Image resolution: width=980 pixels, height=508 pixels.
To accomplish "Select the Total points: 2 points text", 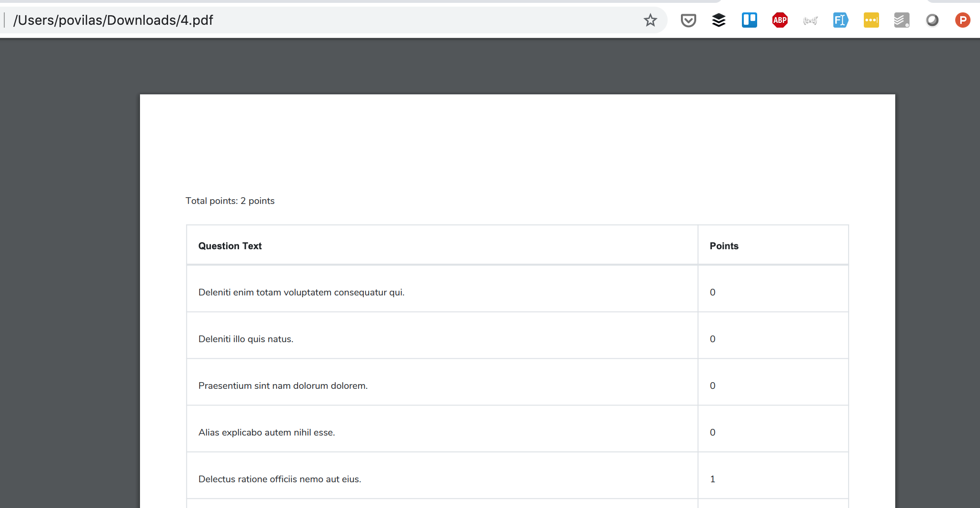I will pos(230,201).
